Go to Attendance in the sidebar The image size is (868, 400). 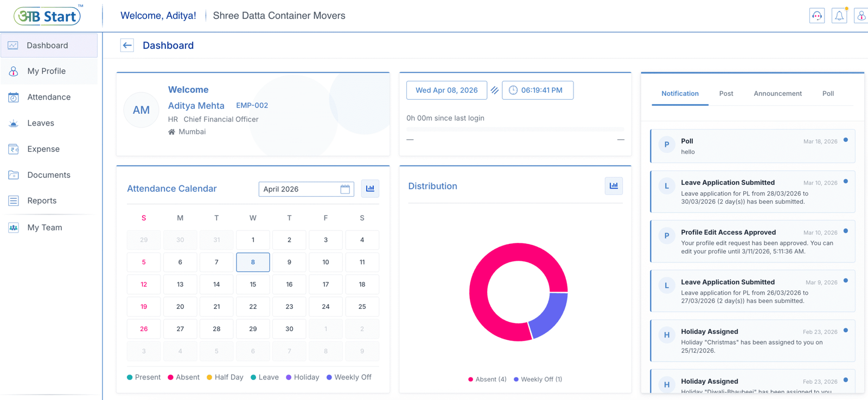pos(49,97)
